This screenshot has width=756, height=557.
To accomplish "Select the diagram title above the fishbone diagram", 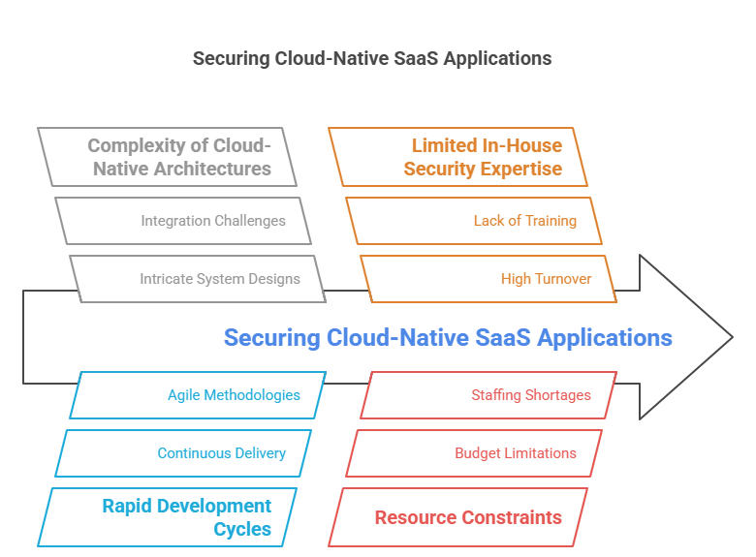I will pyautogui.click(x=372, y=58).
